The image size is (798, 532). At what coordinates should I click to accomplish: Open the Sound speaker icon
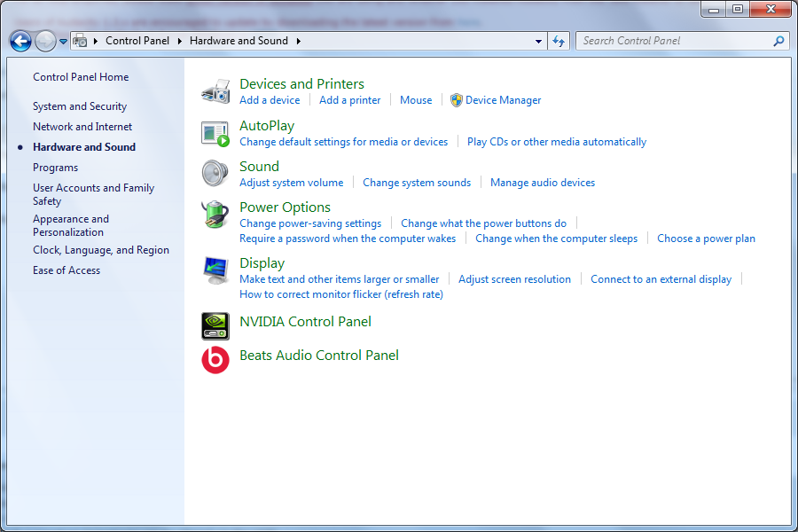coord(215,173)
